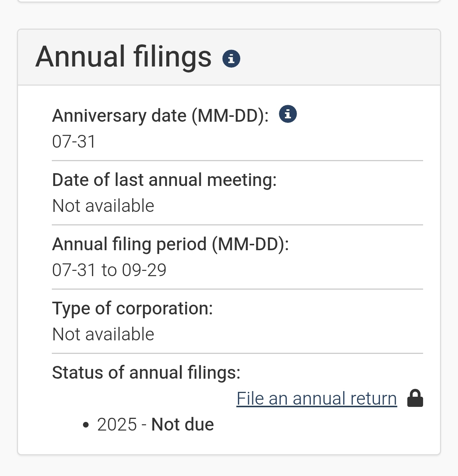The image size is (458, 476).
Task: Click Not available under Date of last annual meeting
Action: [103, 206]
